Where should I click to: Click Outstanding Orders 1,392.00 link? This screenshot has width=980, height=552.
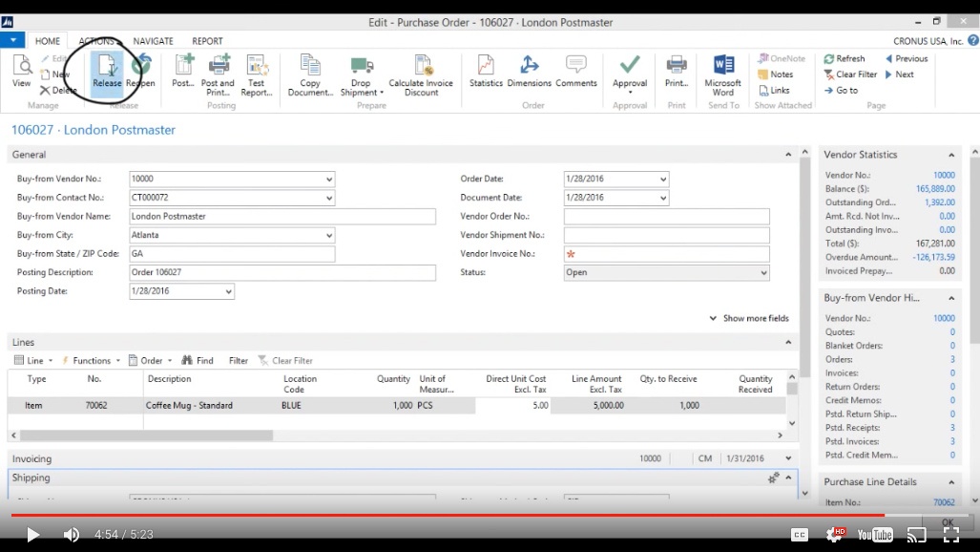pyautogui.click(x=939, y=202)
